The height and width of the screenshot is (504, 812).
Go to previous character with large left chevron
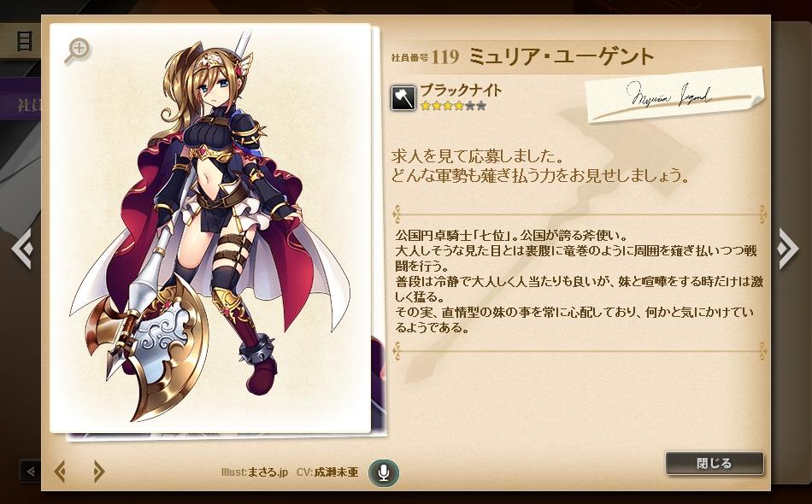[x=23, y=249]
